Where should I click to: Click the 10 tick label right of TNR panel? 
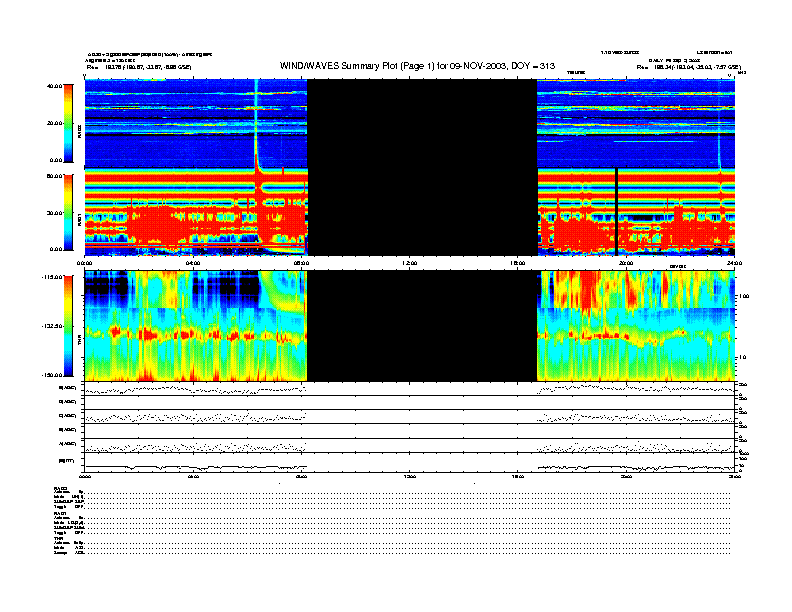pos(743,358)
